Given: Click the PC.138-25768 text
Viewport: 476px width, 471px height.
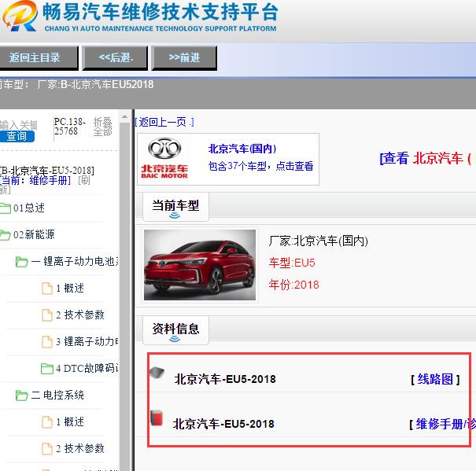Looking at the screenshot, I should 69,127.
